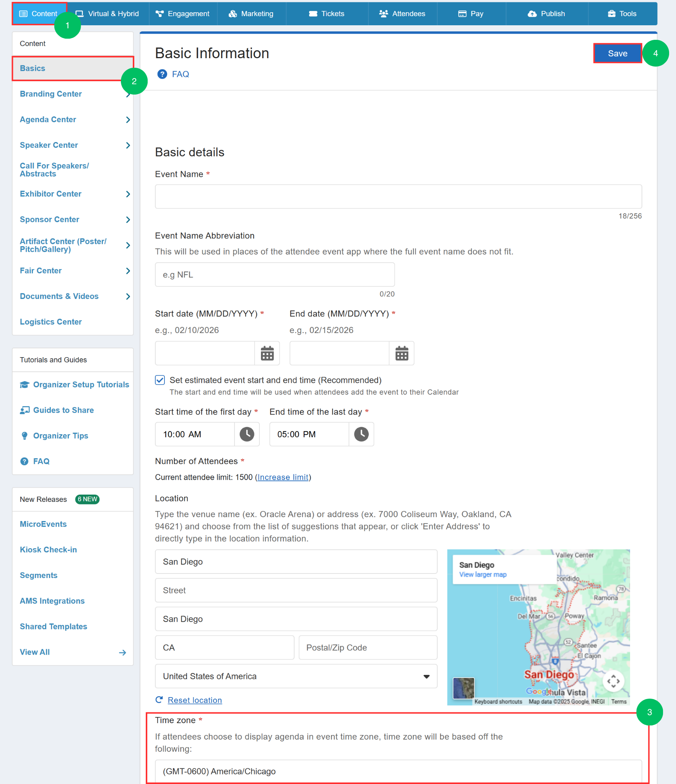Click the View All arrow icon
The width and height of the screenshot is (676, 784).
pos(122,652)
